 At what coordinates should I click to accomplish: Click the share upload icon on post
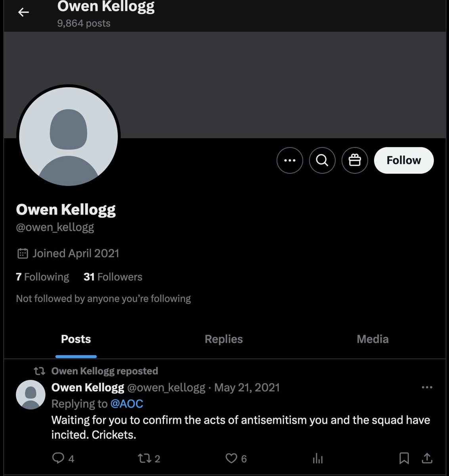(x=427, y=458)
